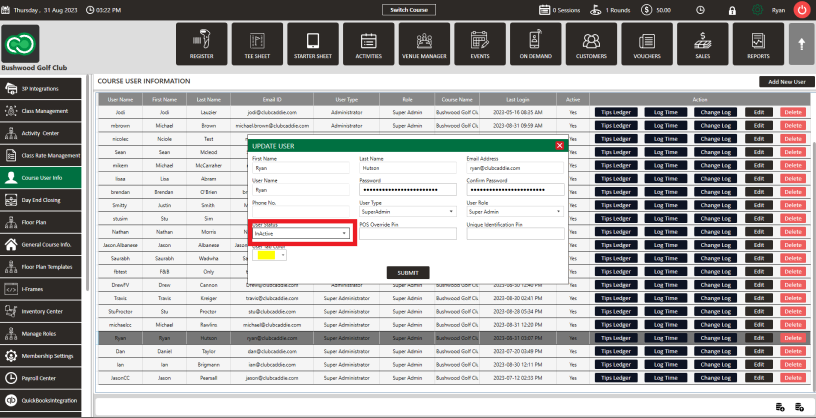Open the Tee Sheet module
Viewport: 816px width, 418px height.
[257, 44]
